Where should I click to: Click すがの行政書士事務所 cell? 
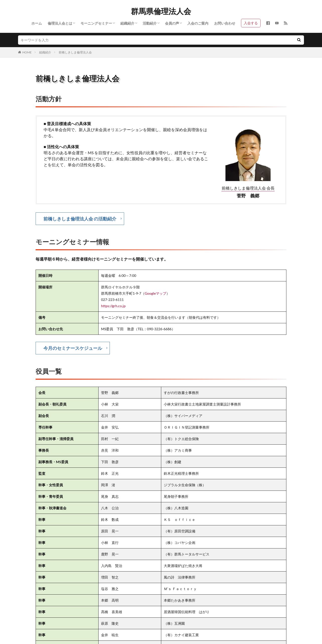(x=224, y=393)
